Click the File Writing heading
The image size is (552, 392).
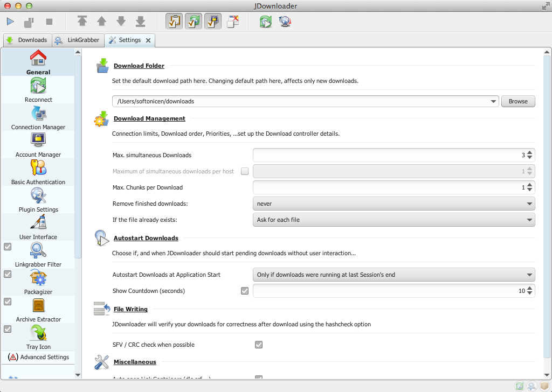[130, 309]
